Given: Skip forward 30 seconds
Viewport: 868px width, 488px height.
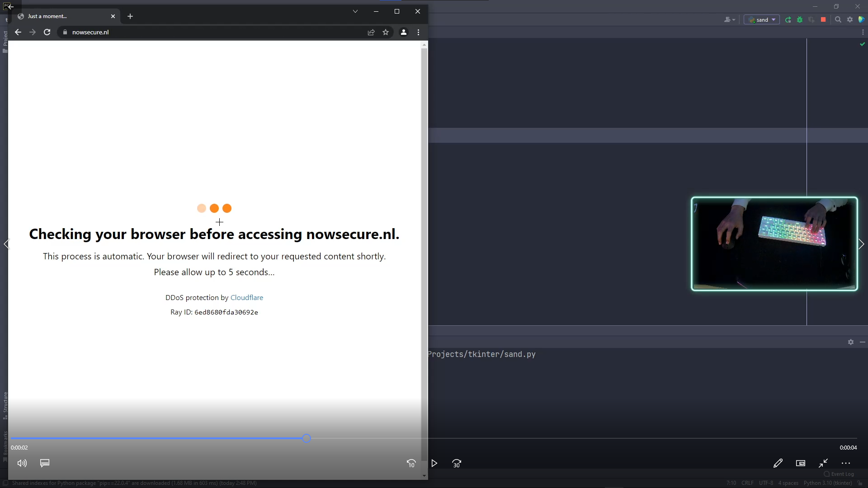Looking at the screenshot, I should pyautogui.click(x=457, y=464).
